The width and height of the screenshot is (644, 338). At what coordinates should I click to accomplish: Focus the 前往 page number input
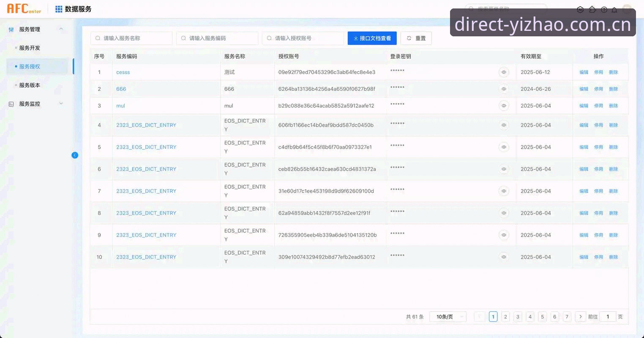pos(608,316)
